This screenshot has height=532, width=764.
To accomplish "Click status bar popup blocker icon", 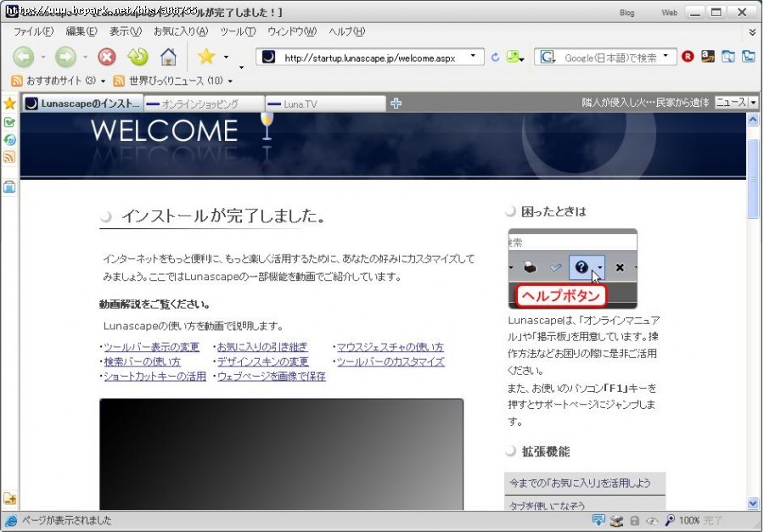I will [x=598, y=520].
